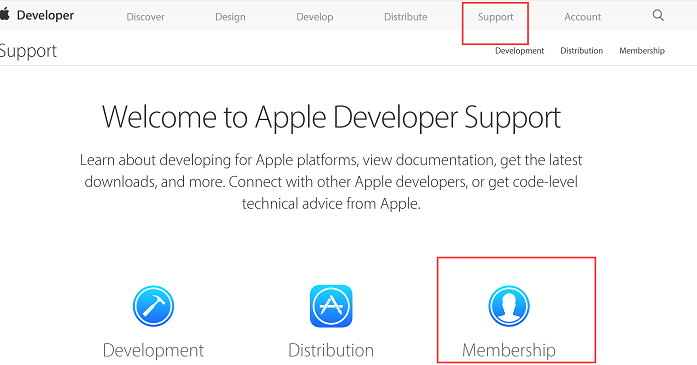This screenshot has height=365, width=697.
Task: Open the large Distribution heading link
Action: point(331,350)
